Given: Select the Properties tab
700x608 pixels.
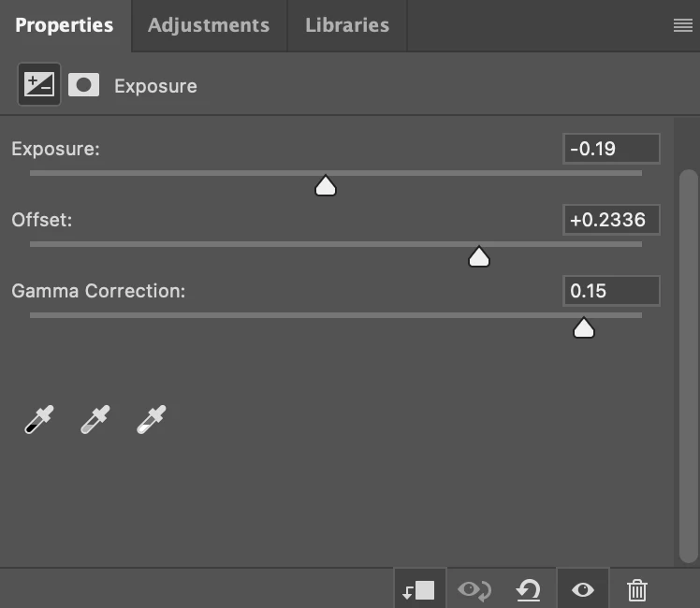Looking at the screenshot, I should (x=65, y=25).
